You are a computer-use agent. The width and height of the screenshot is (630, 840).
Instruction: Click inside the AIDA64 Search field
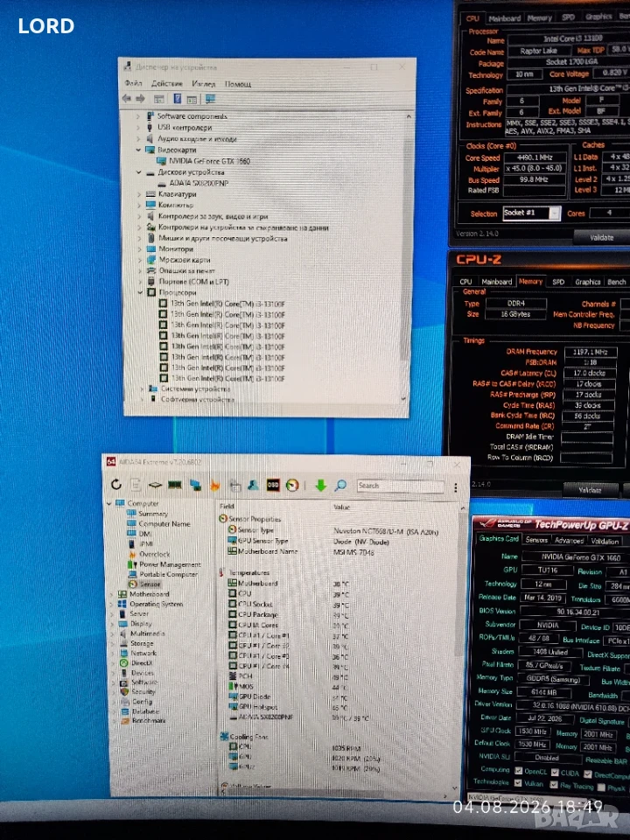tap(400, 486)
